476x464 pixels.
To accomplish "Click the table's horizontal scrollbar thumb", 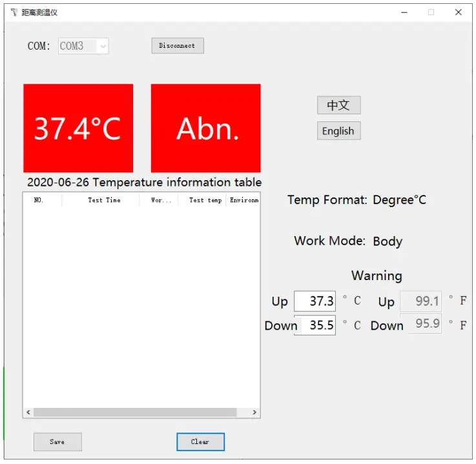I will point(135,412).
